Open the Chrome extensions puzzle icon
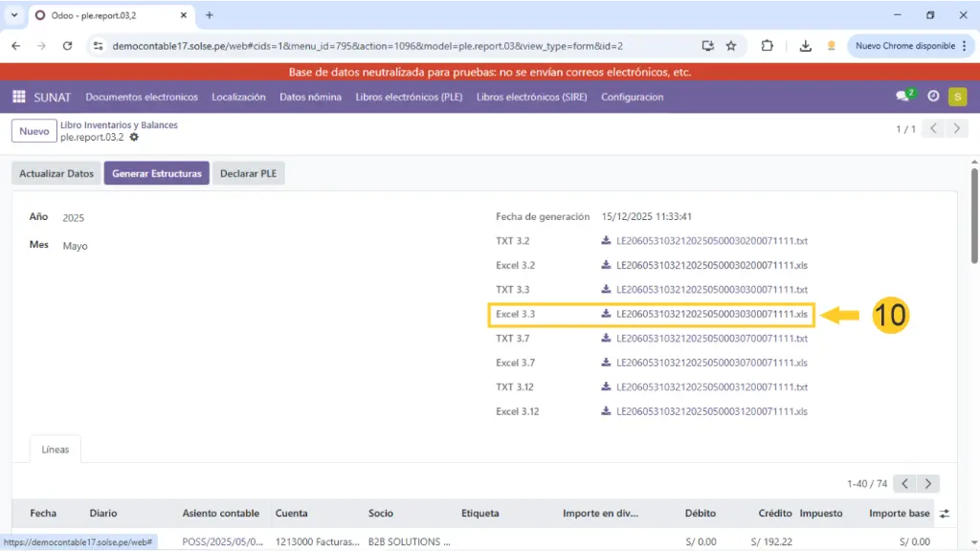The height and width of the screenshot is (551, 980). 767,46
